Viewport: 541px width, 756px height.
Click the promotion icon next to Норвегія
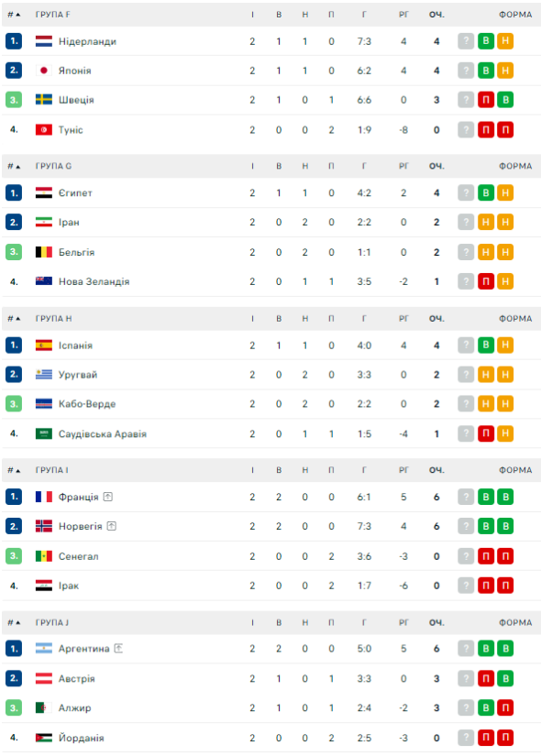(x=112, y=526)
